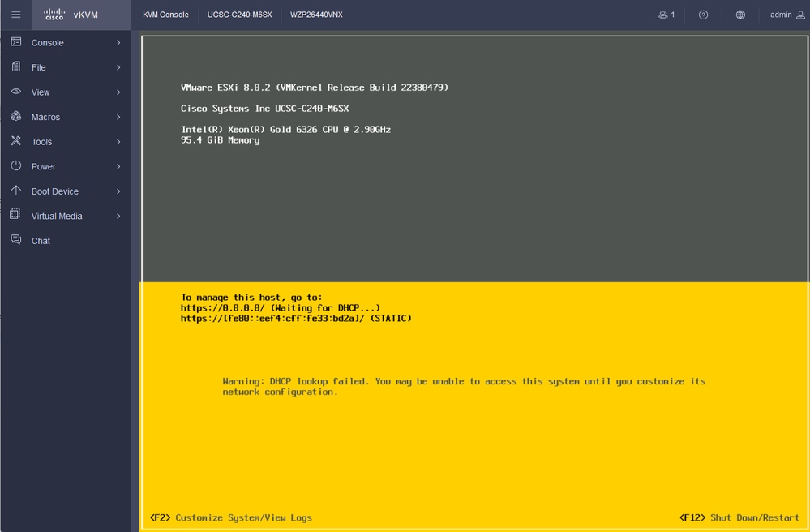Click the Virtual Media icon
This screenshot has width=810, height=532.
pyautogui.click(x=15, y=214)
